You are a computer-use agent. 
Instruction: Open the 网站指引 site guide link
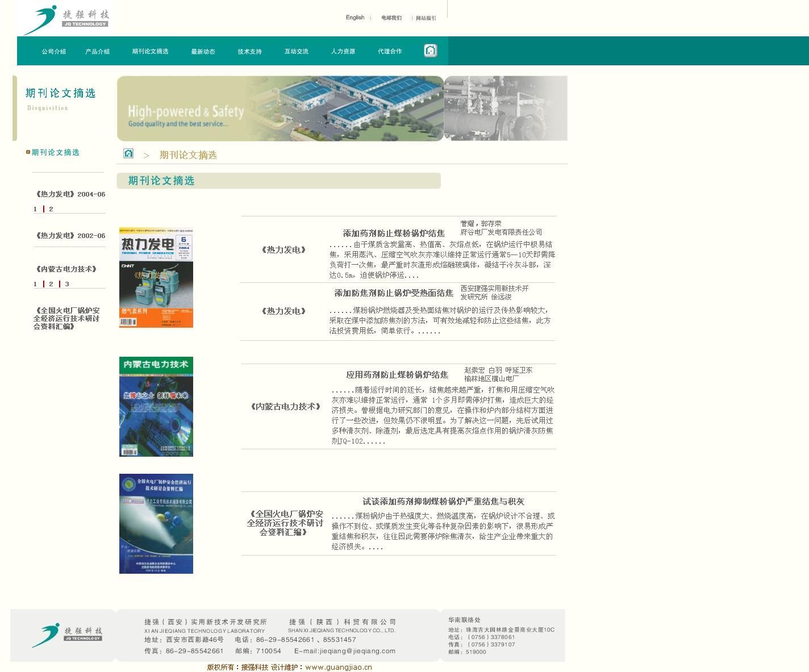[426, 18]
